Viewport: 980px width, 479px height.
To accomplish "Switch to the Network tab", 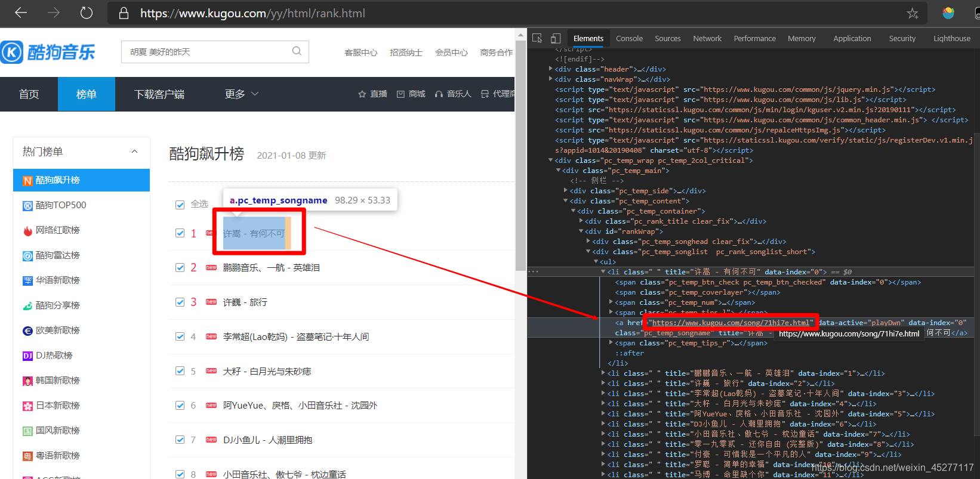I will click(707, 38).
